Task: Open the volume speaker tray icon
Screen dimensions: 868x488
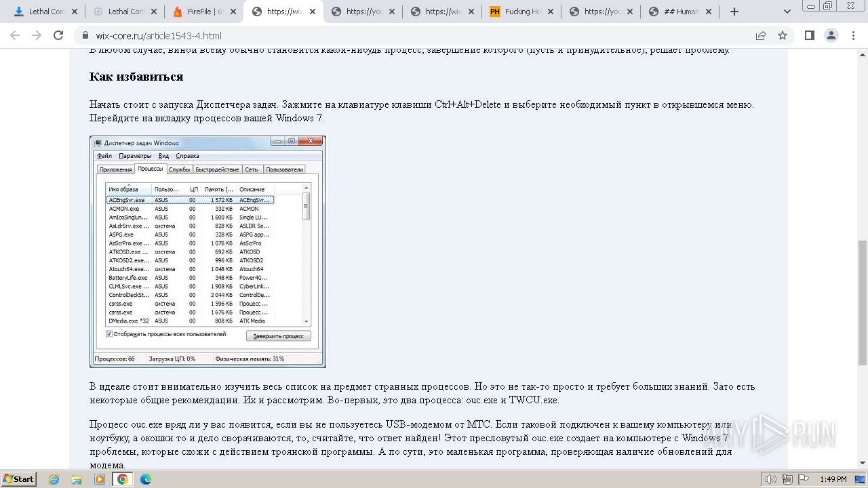Action: [x=771, y=479]
